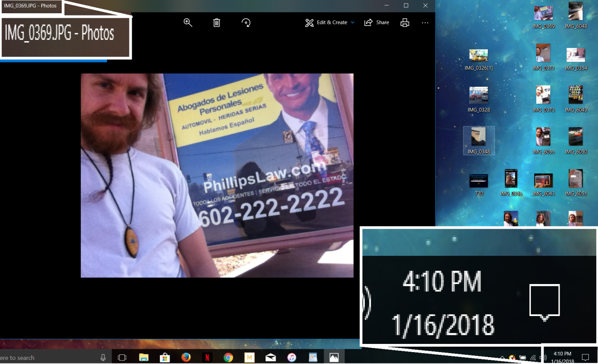
Task: Open Google Chrome from the taskbar
Action: click(x=228, y=357)
